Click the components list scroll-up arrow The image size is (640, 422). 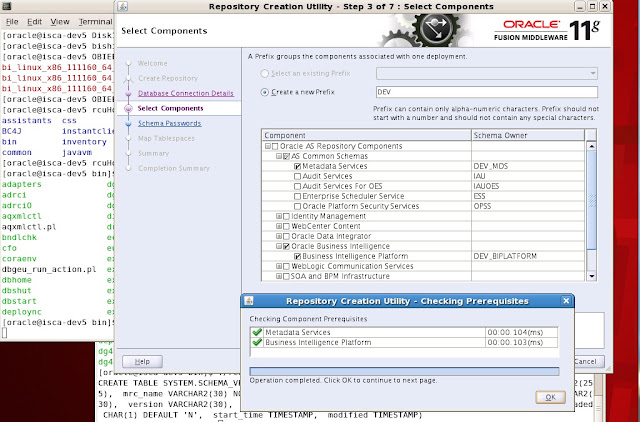click(x=591, y=146)
